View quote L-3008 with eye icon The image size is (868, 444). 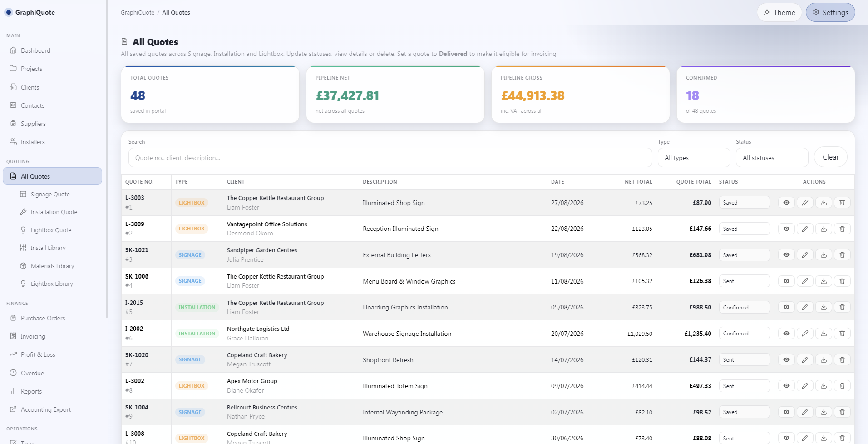point(786,438)
